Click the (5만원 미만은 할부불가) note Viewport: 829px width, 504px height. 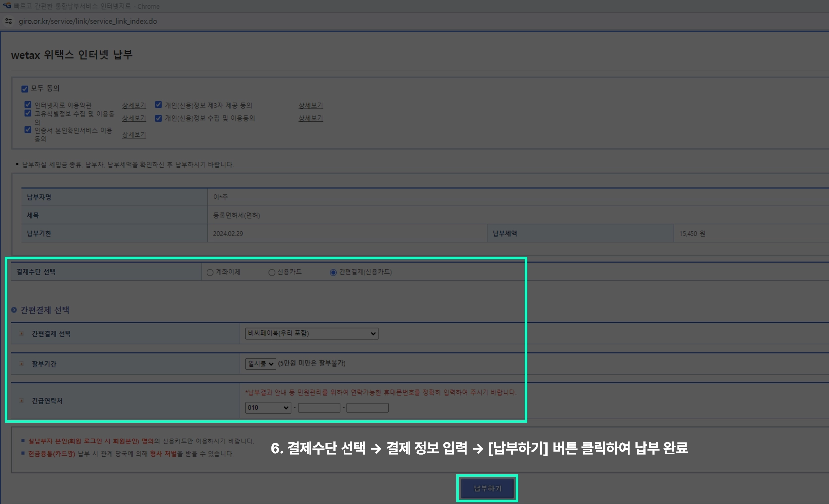point(312,363)
